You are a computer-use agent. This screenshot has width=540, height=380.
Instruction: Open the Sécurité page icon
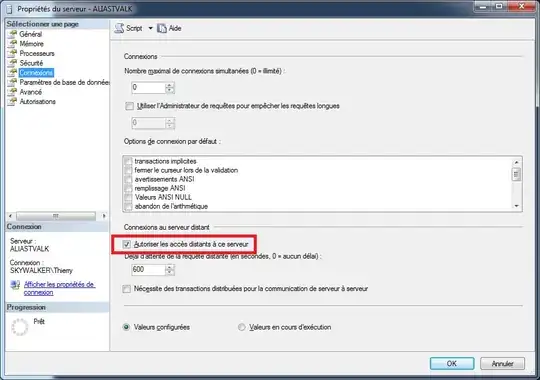(x=12, y=63)
